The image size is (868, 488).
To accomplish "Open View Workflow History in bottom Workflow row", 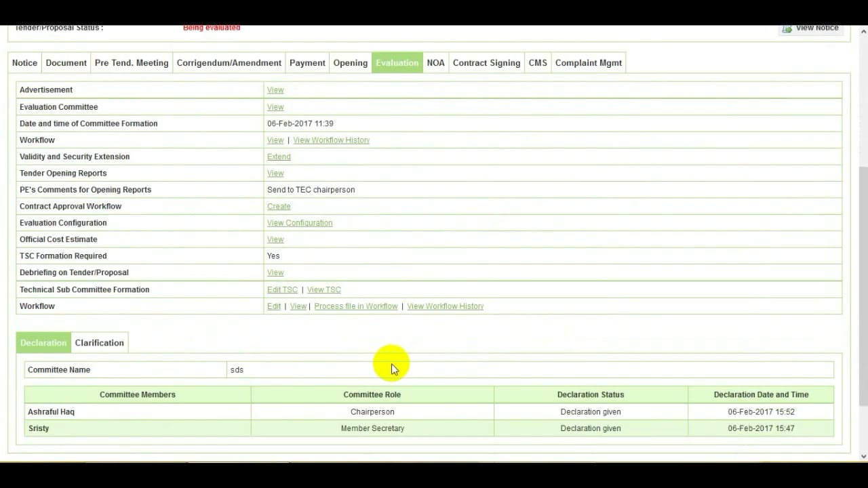I will click(x=446, y=306).
